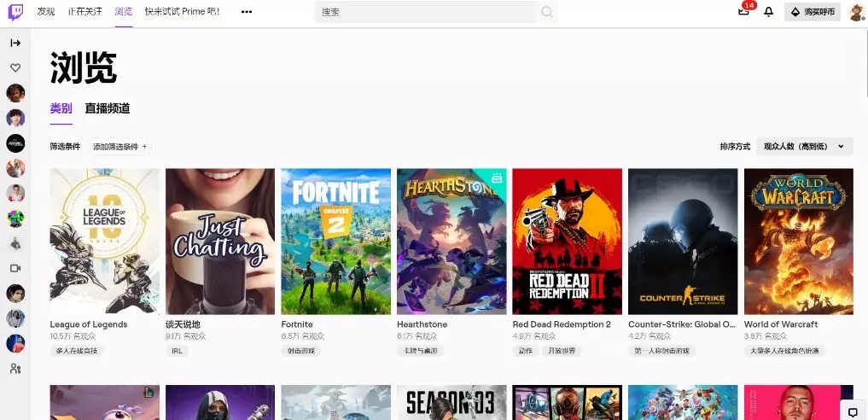This screenshot has height=420, width=868.
Task: Click the League of Legends title link
Action: tap(89, 324)
